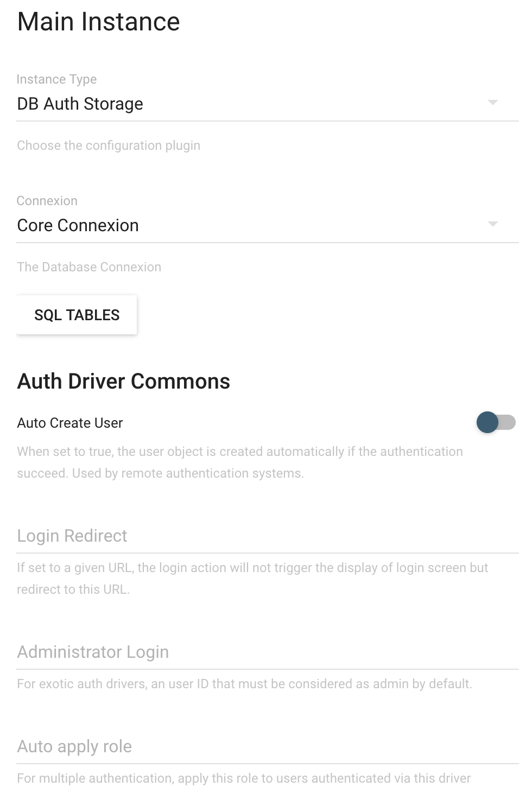Click the Main Instance heading
532x800 pixels.
[98, 22]
